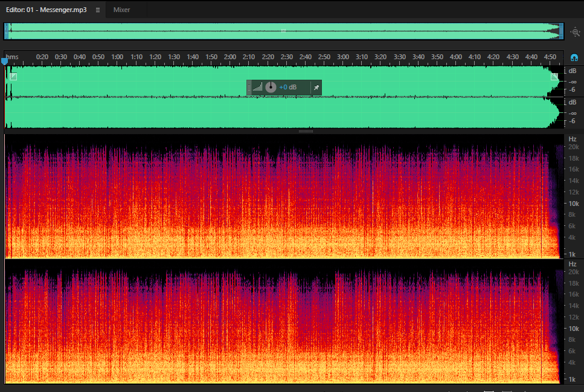Click the 16k label on lower frequency scale
This screenshot has width=584, height=392.
coord(574,294)
